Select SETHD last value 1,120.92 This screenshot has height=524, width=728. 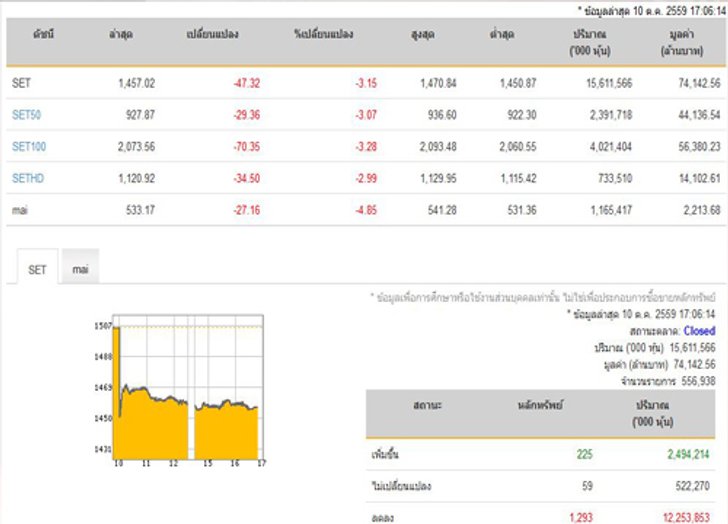point(136,178)
